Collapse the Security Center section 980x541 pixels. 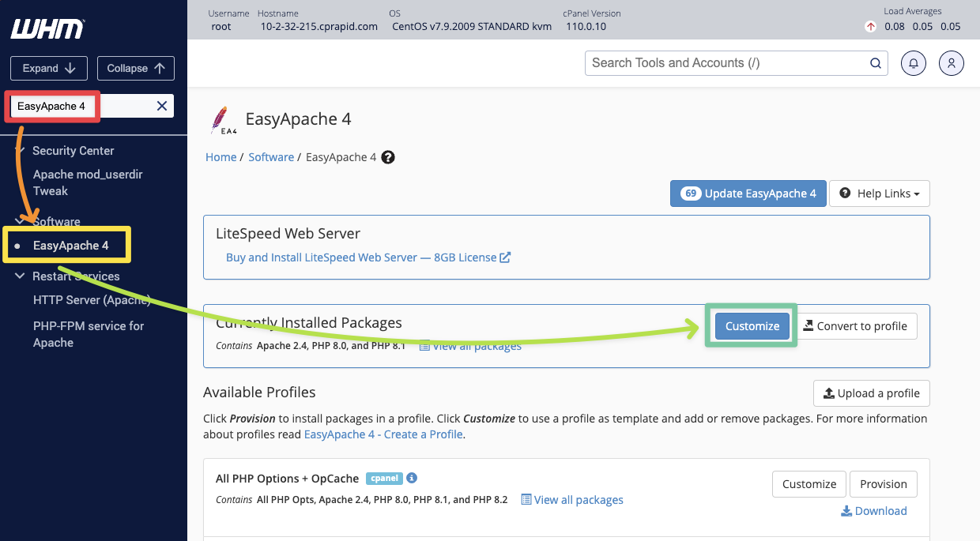point(20,151)
